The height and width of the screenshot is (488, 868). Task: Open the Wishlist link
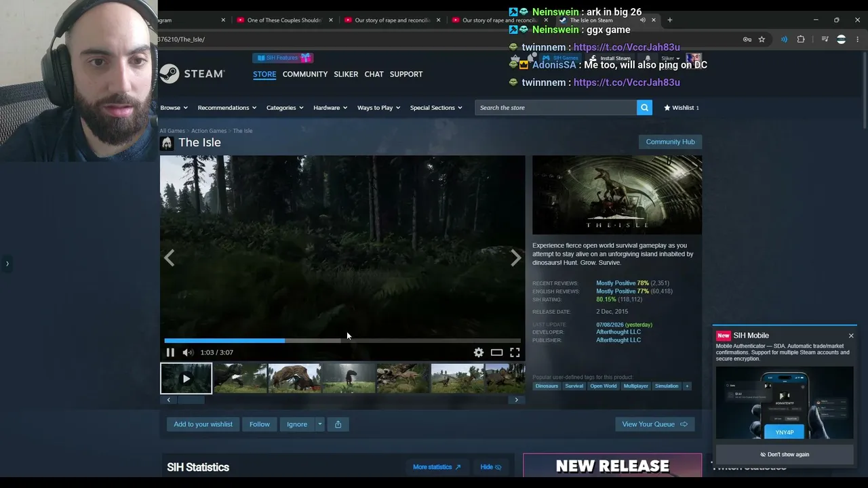tap(681, 108)
